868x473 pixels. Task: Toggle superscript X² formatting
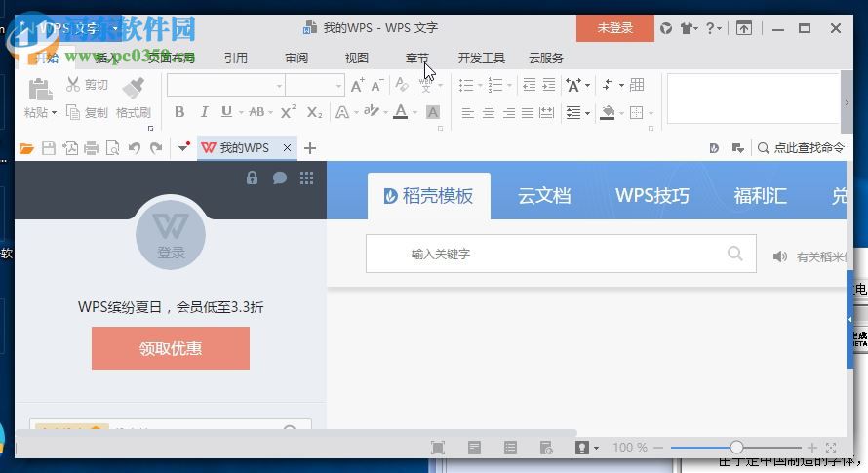(x=288, y=112)
